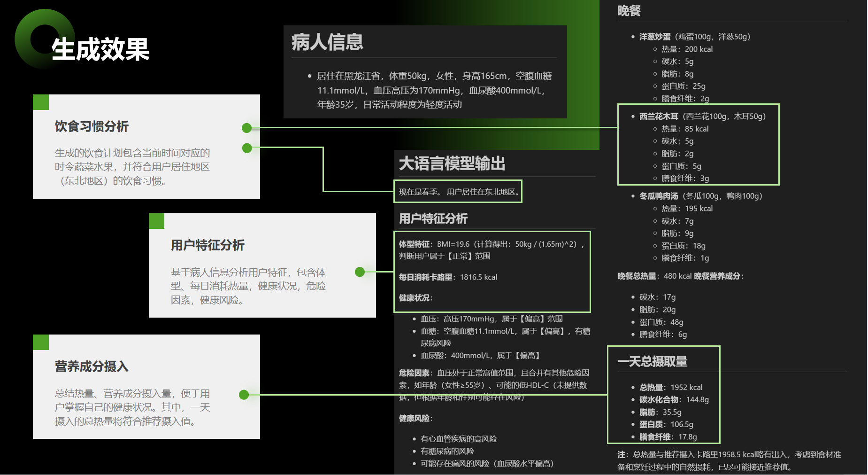This screenshot has width=868, height=475.
Task: Click "膳食纤维：3g" under 西兰花木耳
Action: (685, 179)
